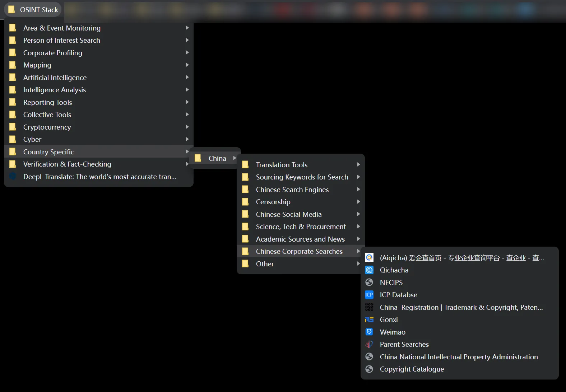Open the Aiqicha 爱企查首页 bookmark

[459, 258]
